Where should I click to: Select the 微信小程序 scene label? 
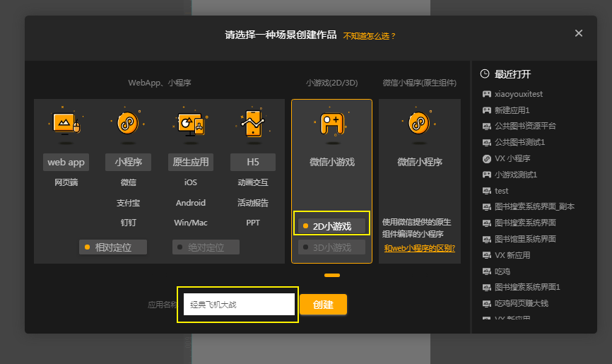coord(420,162)
